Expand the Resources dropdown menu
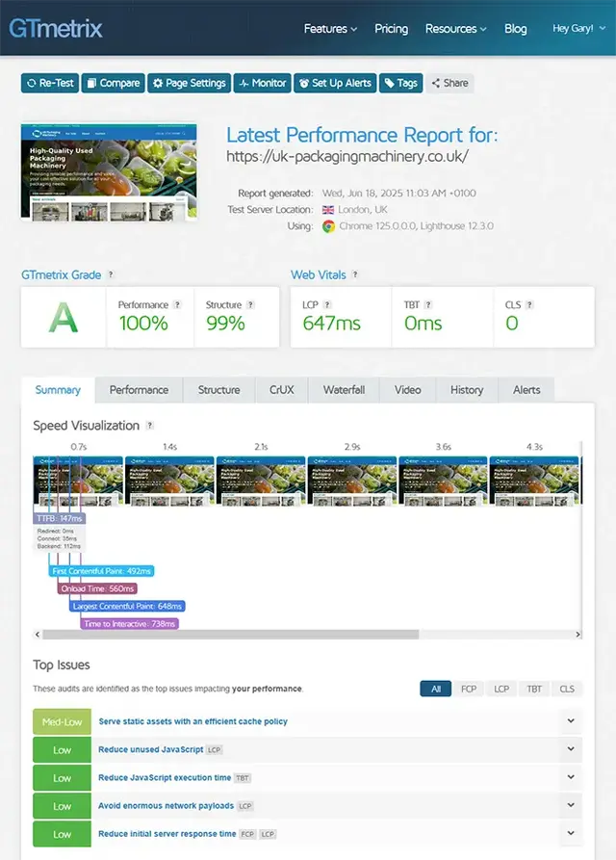The height and width of the screenshot is (860, 616). (x=456, y=29)
